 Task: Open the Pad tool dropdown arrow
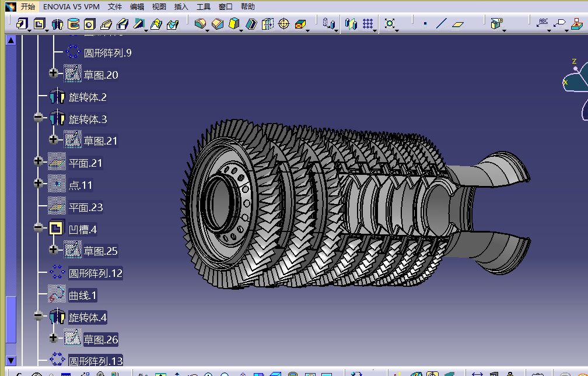29,30
